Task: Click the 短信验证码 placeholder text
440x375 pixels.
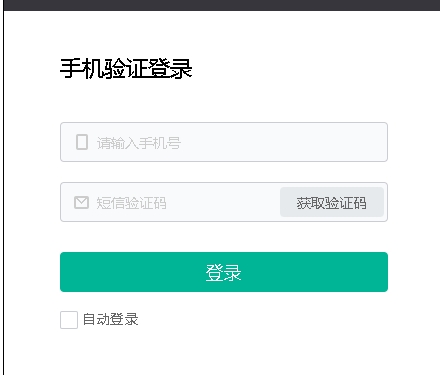Action: [x=131, y=203]
